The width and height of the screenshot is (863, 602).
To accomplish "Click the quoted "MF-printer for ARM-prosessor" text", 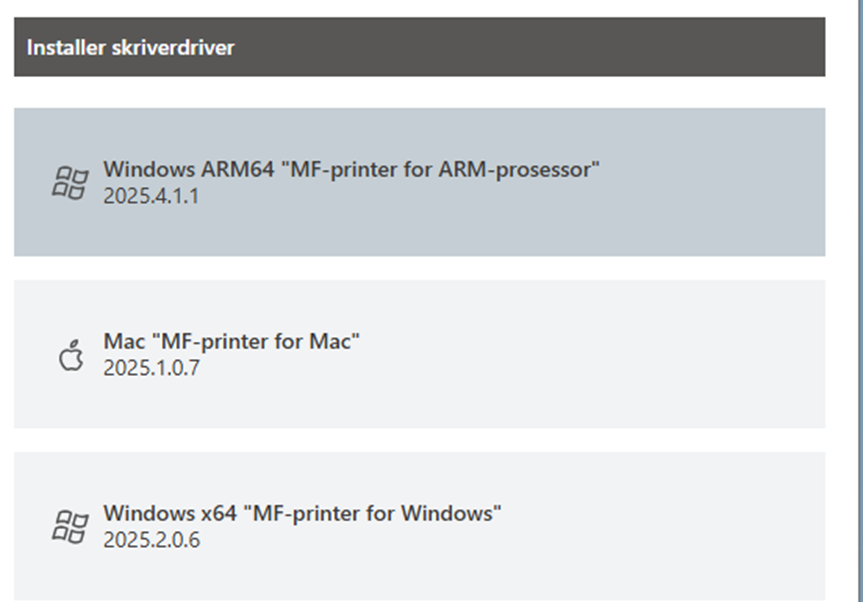I will point(443,169).
